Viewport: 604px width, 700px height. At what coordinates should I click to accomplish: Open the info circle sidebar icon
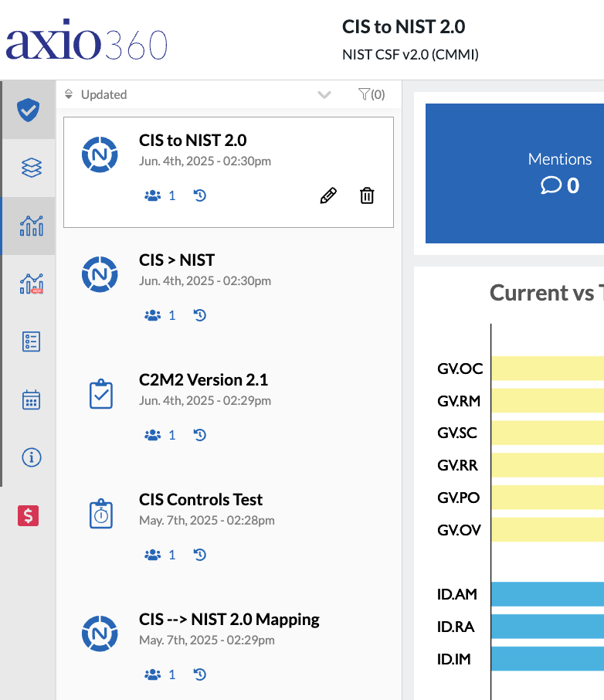click(31, 457)
